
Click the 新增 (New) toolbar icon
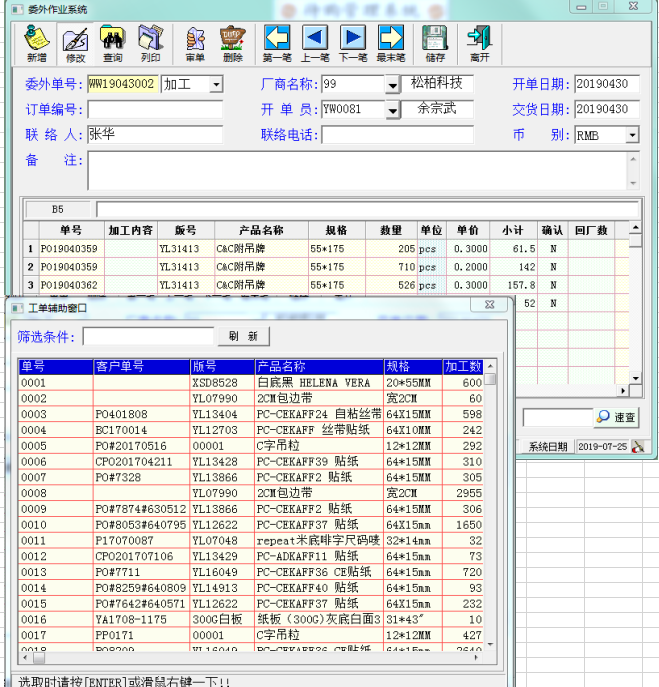[37, 44]
